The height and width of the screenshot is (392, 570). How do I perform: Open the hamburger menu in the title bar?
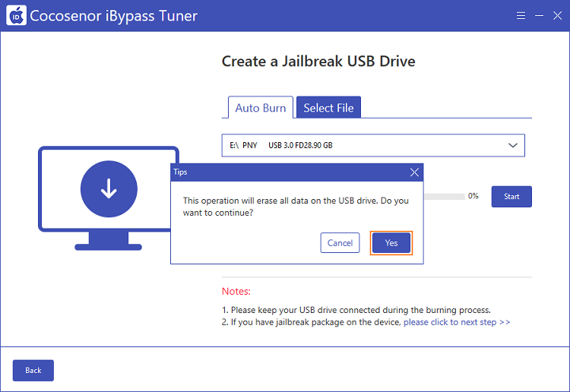coord(521,16)
